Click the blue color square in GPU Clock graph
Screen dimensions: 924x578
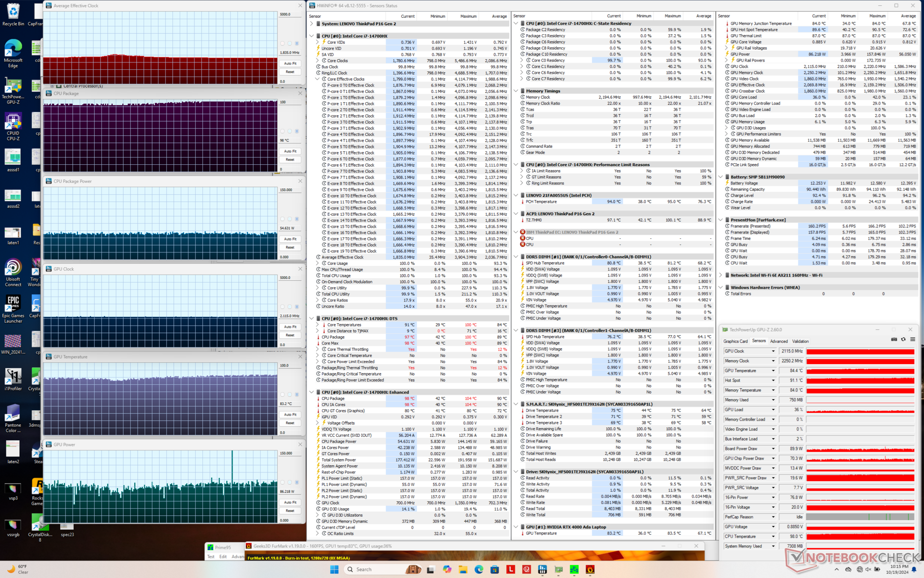297,307
